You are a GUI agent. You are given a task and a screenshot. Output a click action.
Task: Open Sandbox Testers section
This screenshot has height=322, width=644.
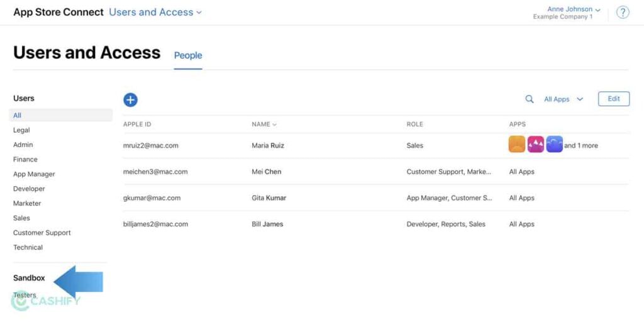tap(25, 295)
